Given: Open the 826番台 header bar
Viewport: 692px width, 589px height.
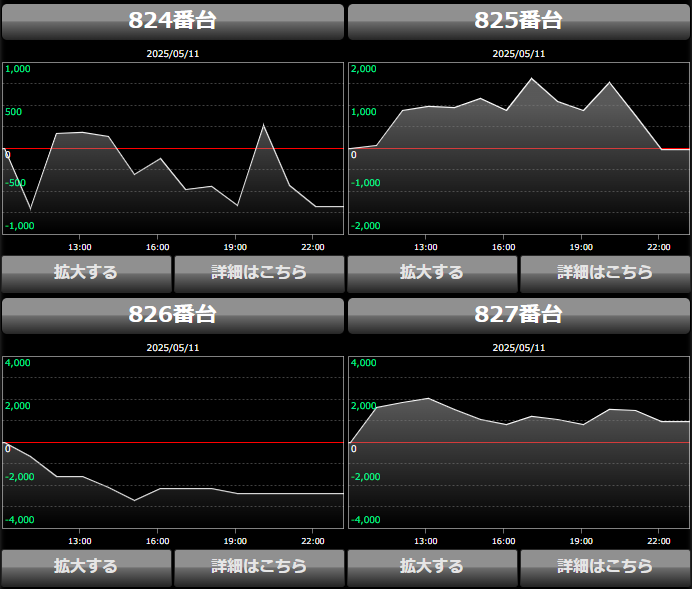Looking at the screenshot, I should click(x=173, y=316).
